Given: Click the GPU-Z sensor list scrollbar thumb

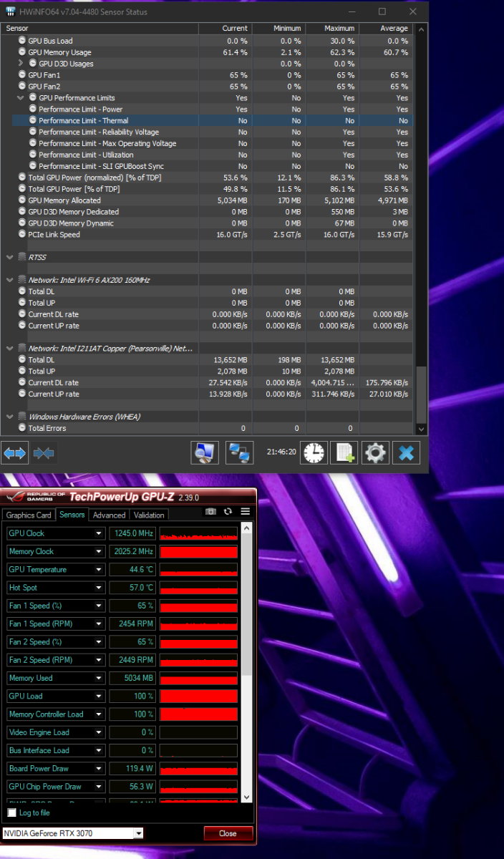Looking at the screenshot, I should coord(247,605).
